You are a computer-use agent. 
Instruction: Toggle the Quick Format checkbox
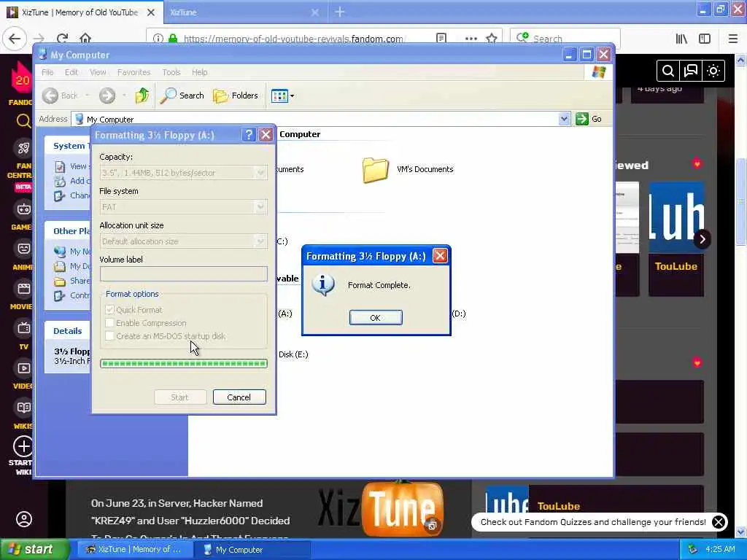[x=109, y=309]
